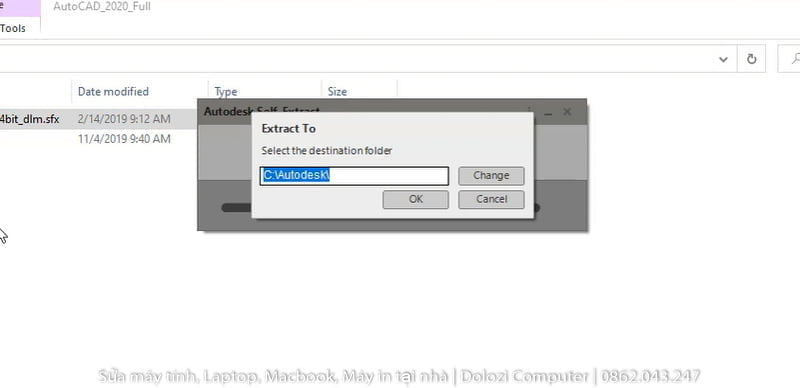Click the Explorer search box magnifier
Screen dimensions: 800x388
795,59
